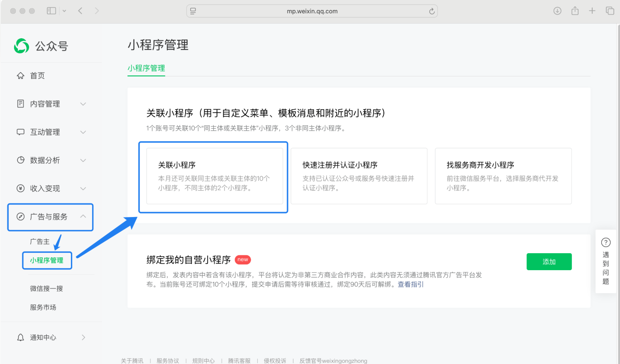620x364 pixels.
Task: Click the chat bubble icon beside 互动管理
Action: coord(20,132)
